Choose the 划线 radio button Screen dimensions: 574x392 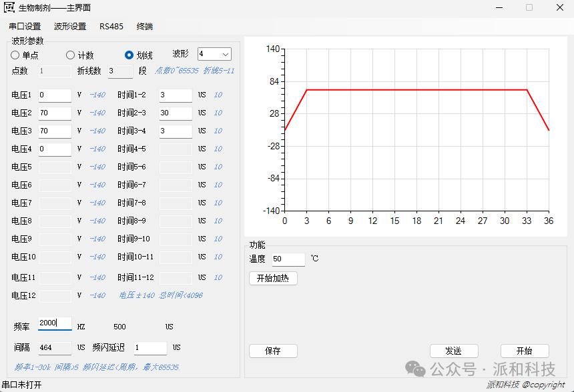[129, 55]
